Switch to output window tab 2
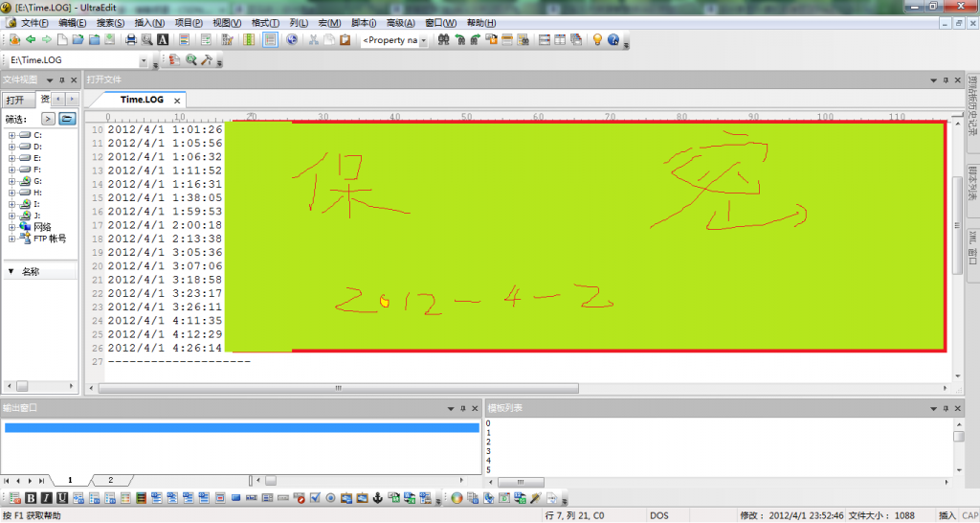The width and height of the screenshot is (980, 523). (111, 481)
